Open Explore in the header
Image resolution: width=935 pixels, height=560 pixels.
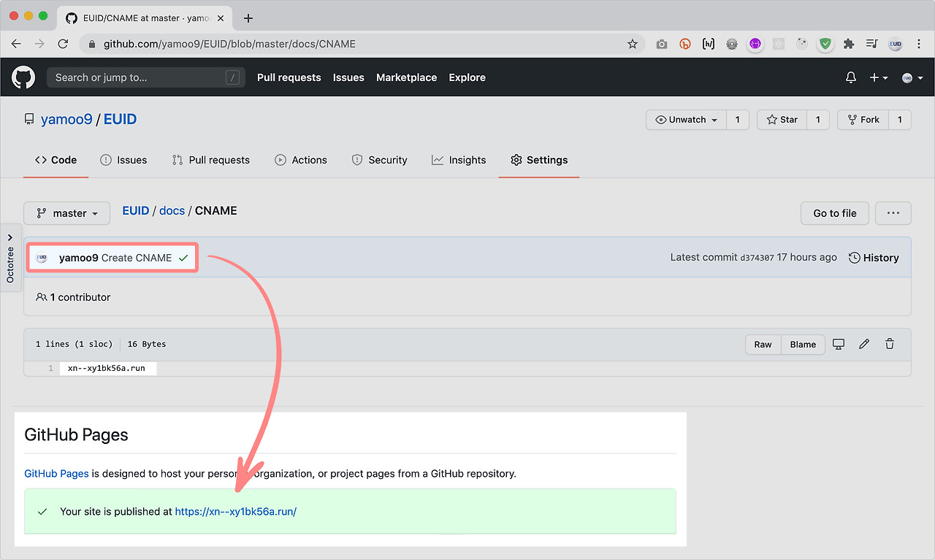pos(467,77)
